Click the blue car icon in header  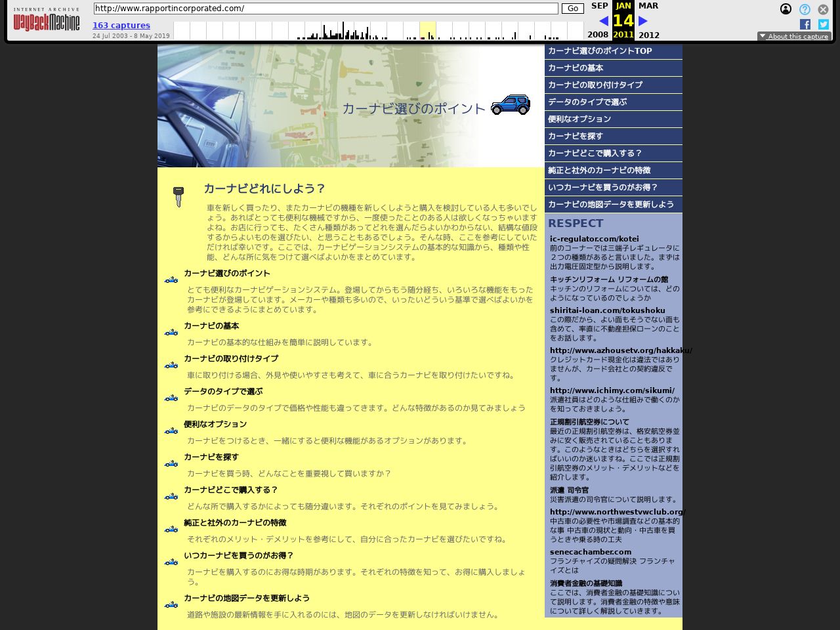pos(510,105)
